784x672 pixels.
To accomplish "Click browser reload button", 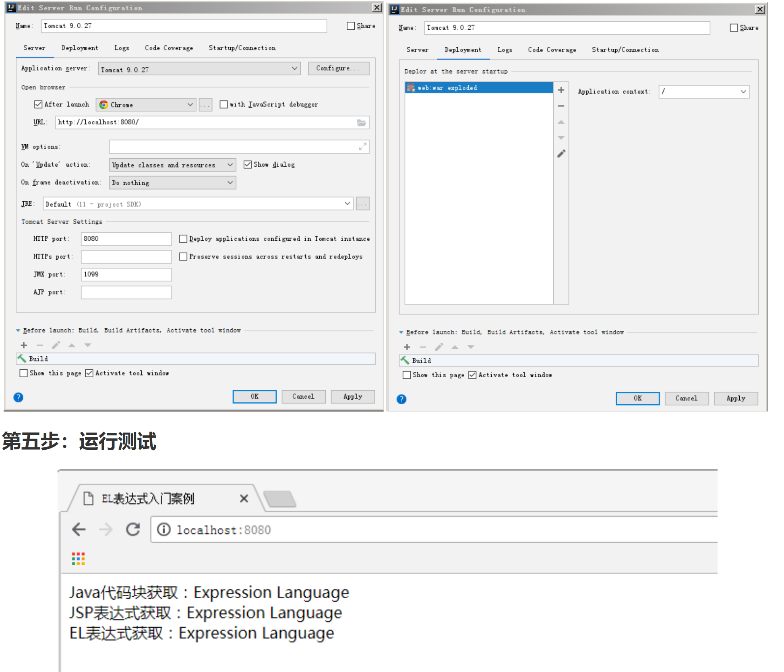I will [133, 529].
